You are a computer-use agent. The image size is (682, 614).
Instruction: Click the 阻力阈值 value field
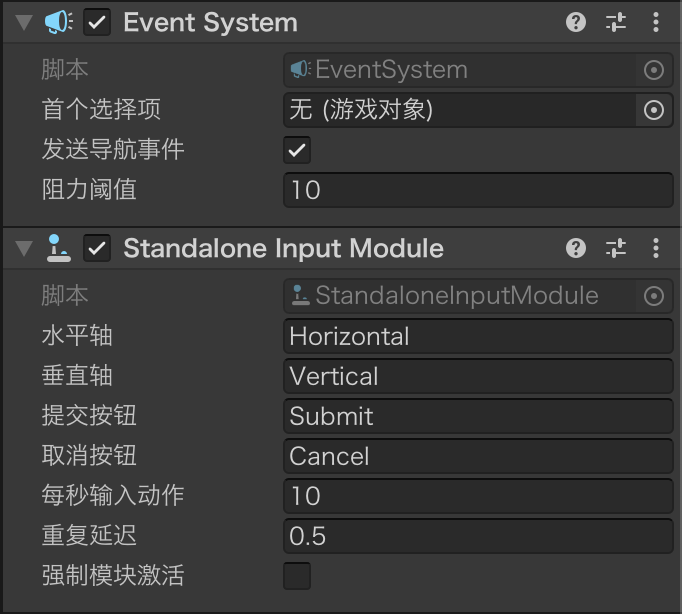pyautogui.click(x=478, y=190)
